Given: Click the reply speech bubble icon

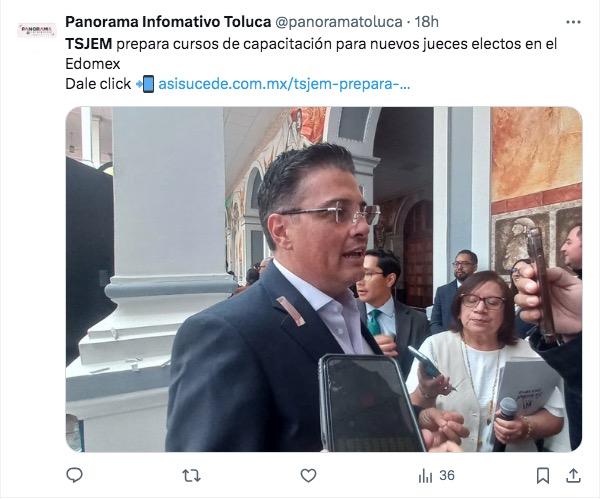Looking at the screenshot, I should tap(74, 475).
